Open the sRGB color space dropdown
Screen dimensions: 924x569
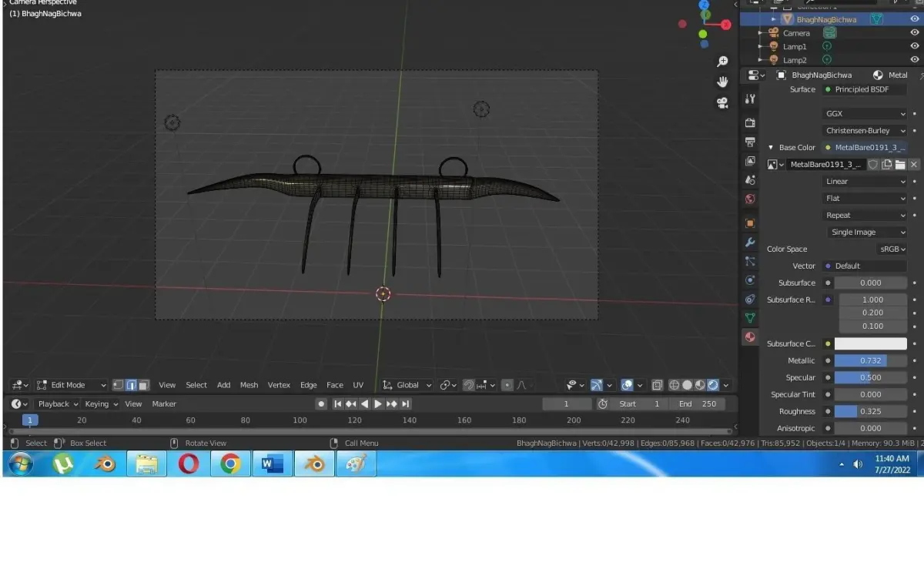[892, 249]
